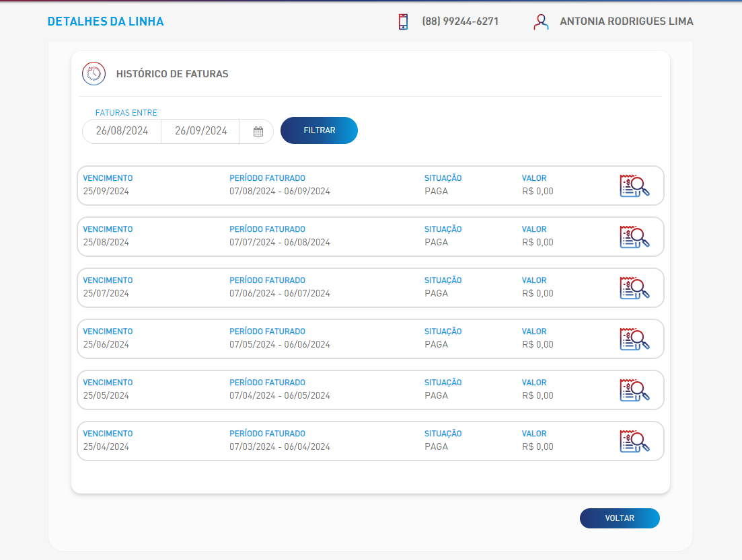Select period 07/03/2024 - 06/04/2024
This screenshot has width=742, height=560.
280,446
